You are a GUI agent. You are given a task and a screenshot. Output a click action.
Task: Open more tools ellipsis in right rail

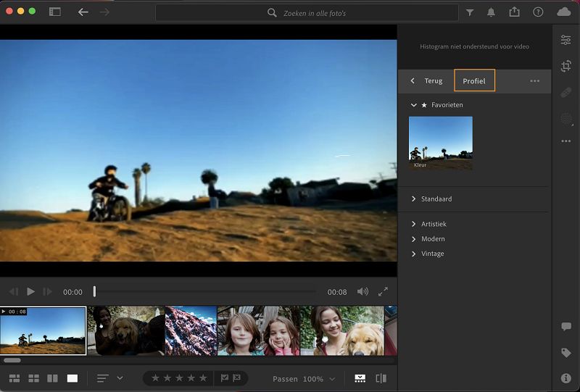(x=566, y=141)
